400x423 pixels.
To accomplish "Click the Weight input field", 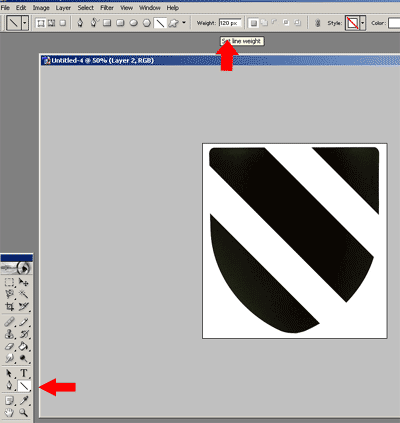I will pyautogui.click(x=230, y=23).
